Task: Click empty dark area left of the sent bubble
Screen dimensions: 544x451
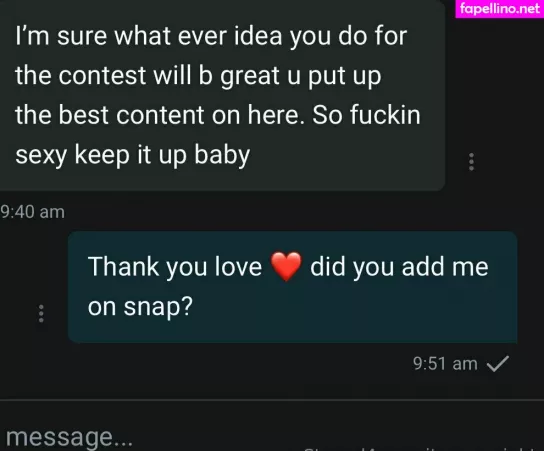Action: click(x=17, y=271)
